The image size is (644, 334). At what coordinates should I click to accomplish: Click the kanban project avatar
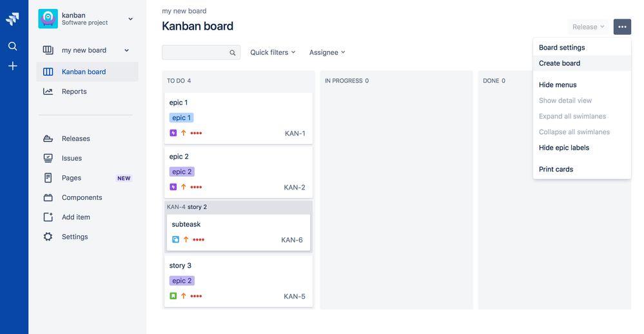point(48,19)
